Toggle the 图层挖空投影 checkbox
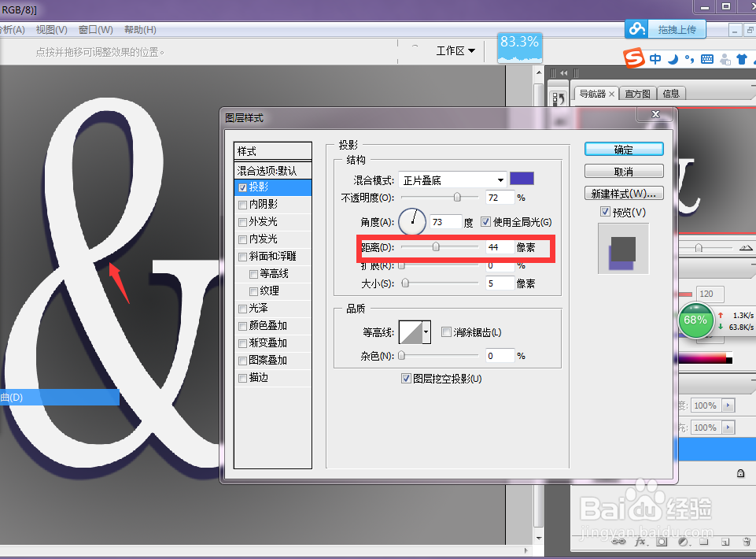The width and height of the screenshot is (756, 559). [x=407, y=378]
